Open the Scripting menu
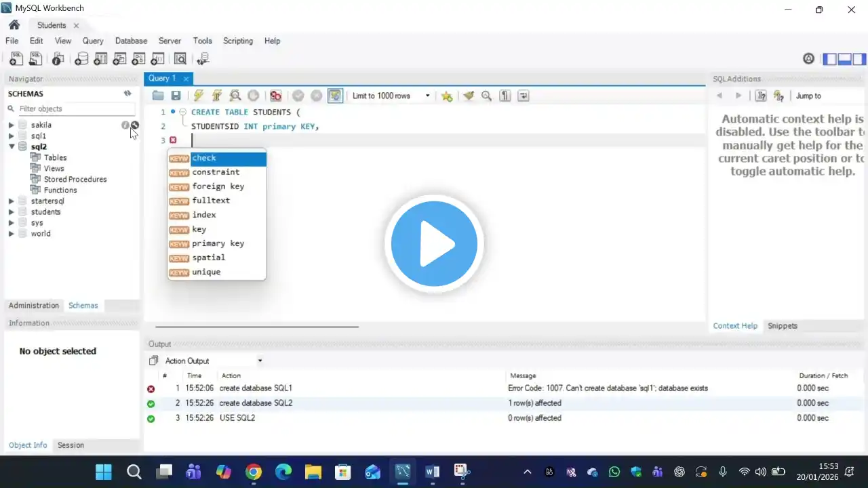Screen dimensions: 868x488 click(x=238, y=41)
